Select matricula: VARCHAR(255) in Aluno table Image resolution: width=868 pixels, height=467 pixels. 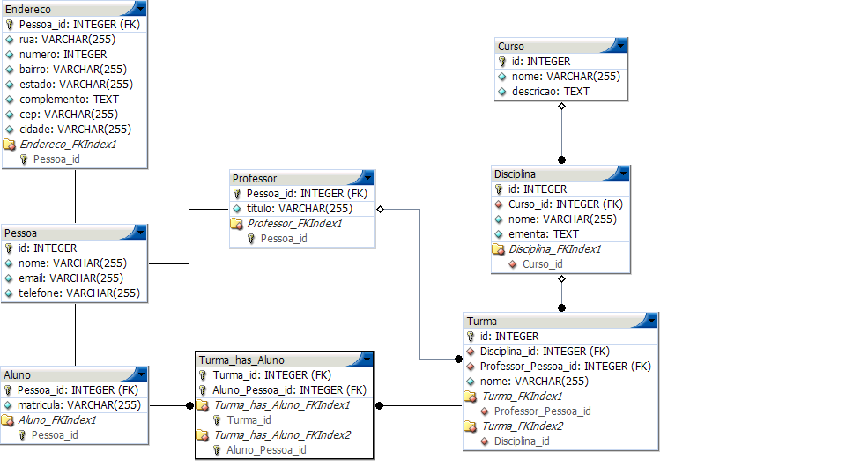(74, 405)
